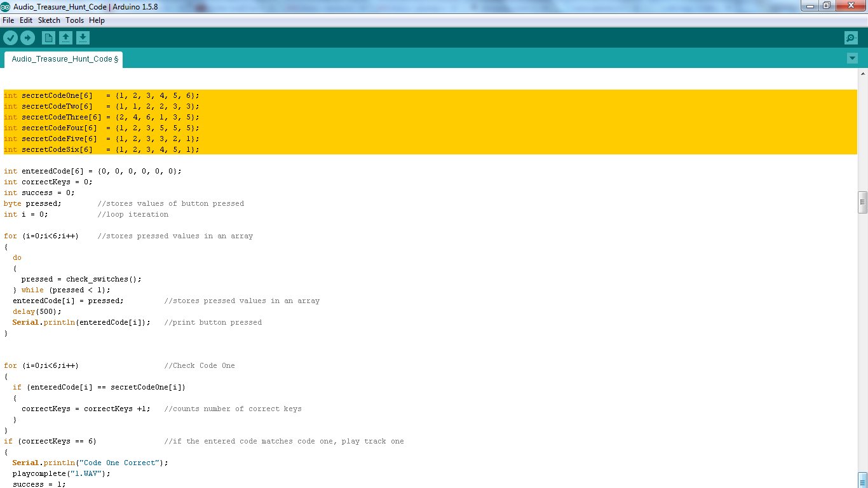The image size is (868, 488).
Task: Click the comment '//stores values of button pressed'
Action: (171, 203)
